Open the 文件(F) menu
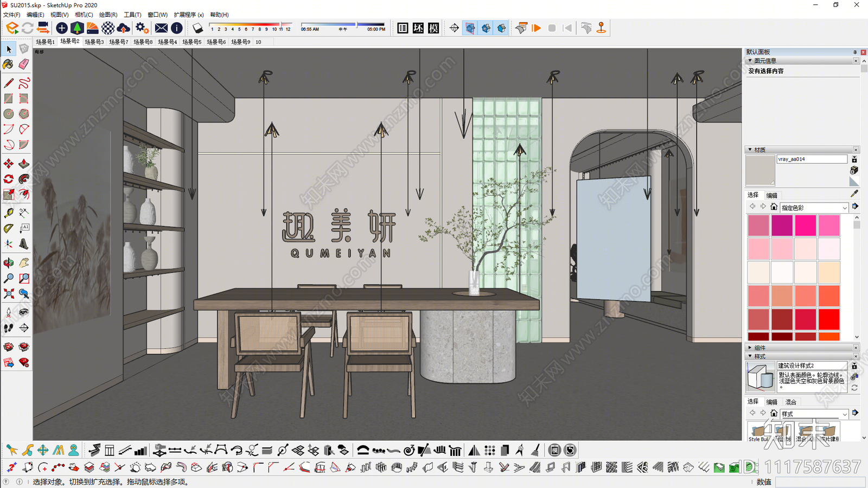 (12, 15)
